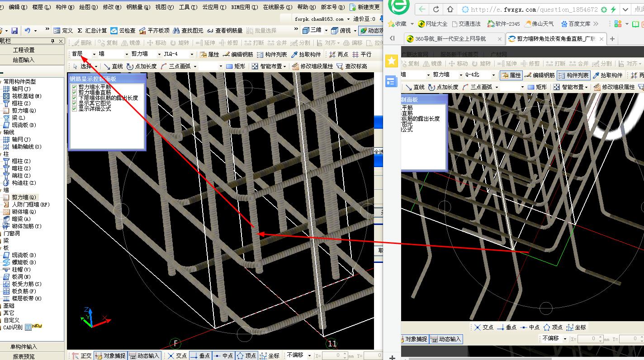The image size is (644, 360).
Task: Select 筏板基础(M) in component tree
Action: [23, 96]
